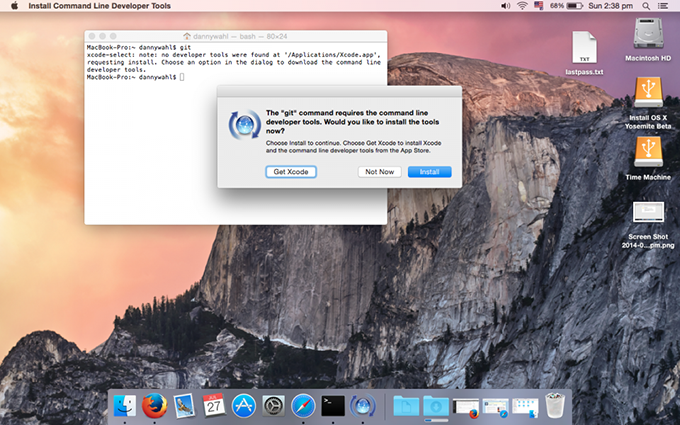Open minimized Firefox window thumbnail in Dock

click(x=466, y=408)
